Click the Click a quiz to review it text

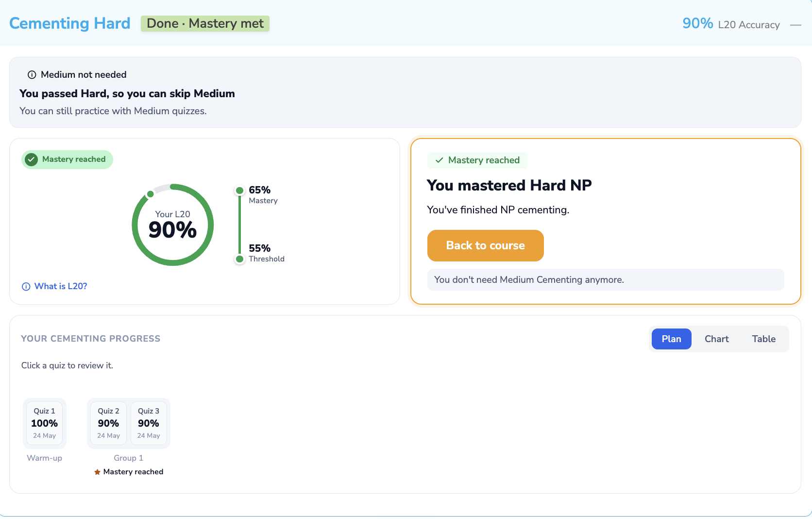[67, 365]
